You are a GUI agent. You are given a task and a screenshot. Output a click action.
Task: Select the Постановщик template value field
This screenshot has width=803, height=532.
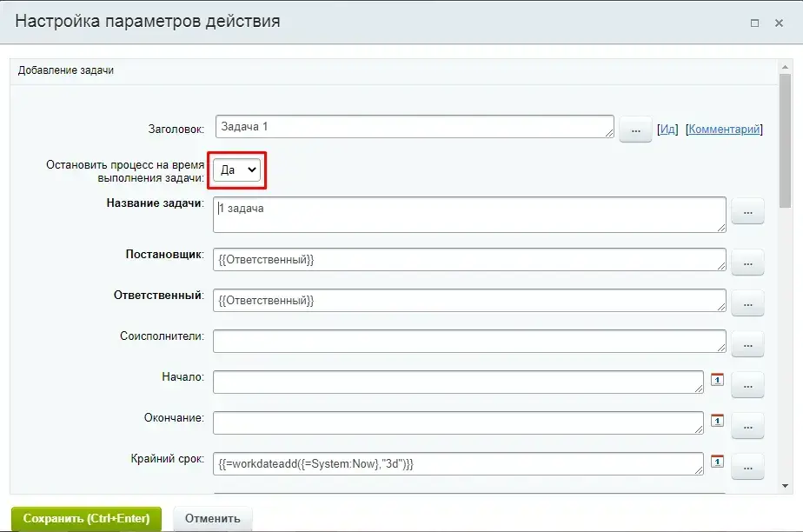coord(469,260)
